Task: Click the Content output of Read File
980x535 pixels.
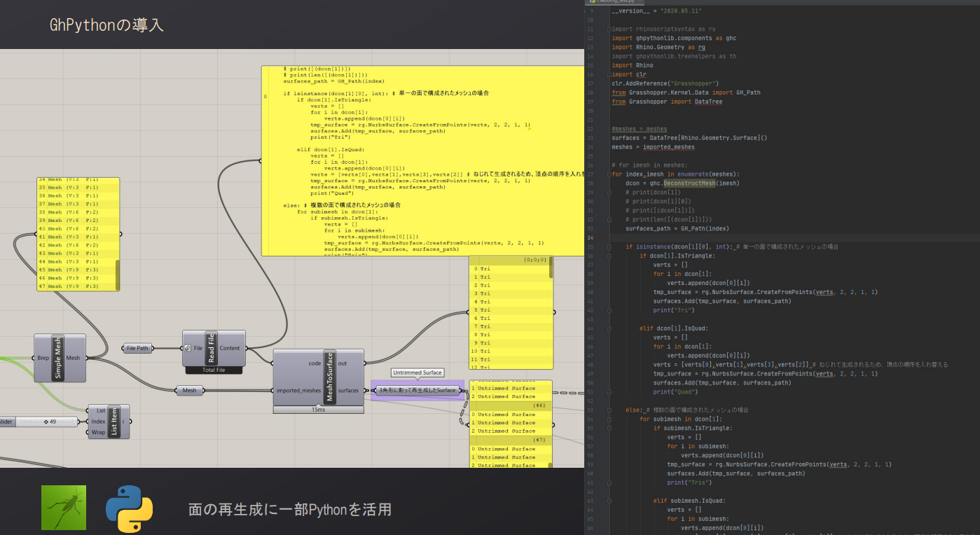Action: point(229,348)
